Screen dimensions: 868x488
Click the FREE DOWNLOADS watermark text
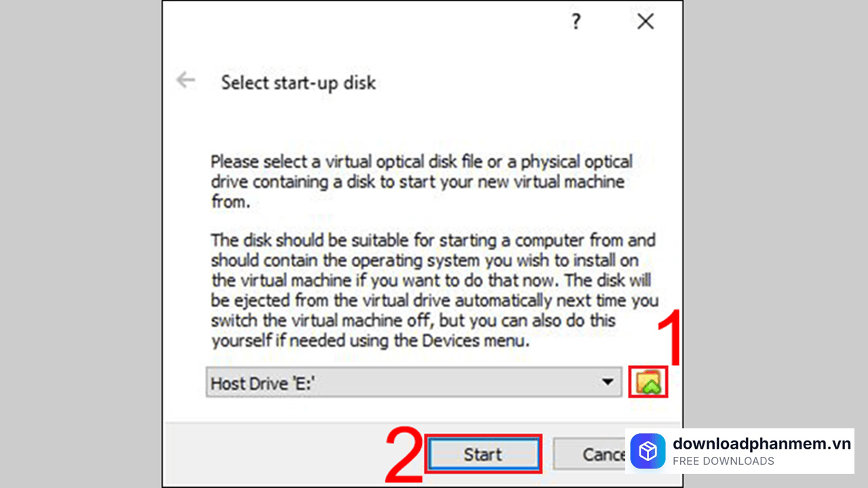pos(724,460)
